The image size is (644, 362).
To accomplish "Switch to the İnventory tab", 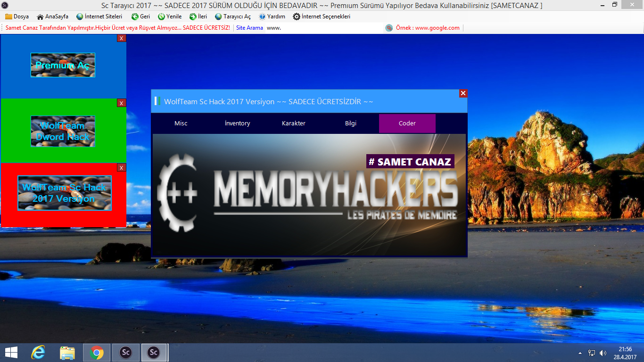I will [237, 123].
